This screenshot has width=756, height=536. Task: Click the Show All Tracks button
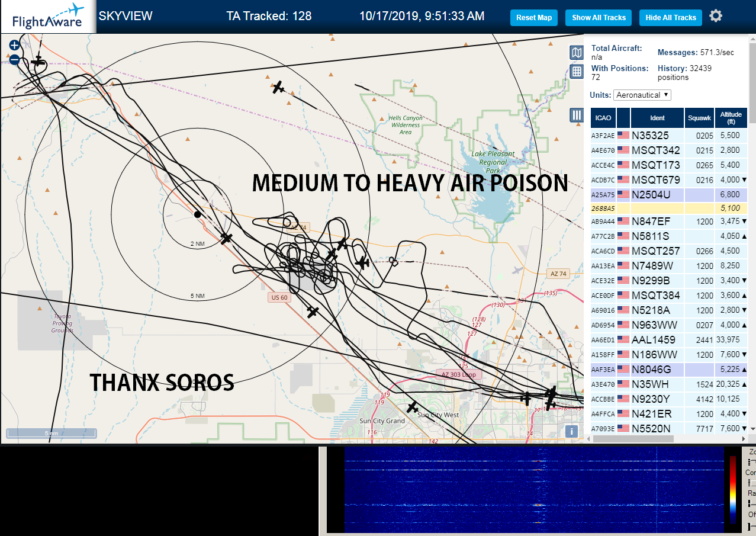599,18
